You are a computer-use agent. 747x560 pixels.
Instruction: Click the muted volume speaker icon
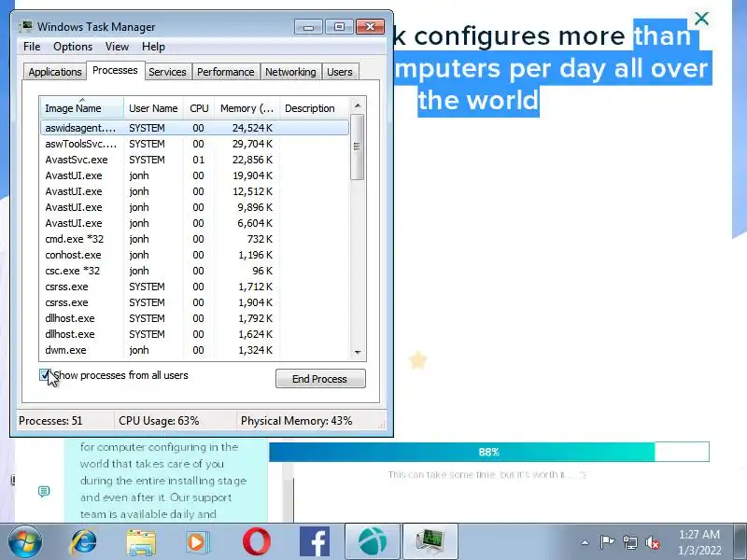pos(653,542)
